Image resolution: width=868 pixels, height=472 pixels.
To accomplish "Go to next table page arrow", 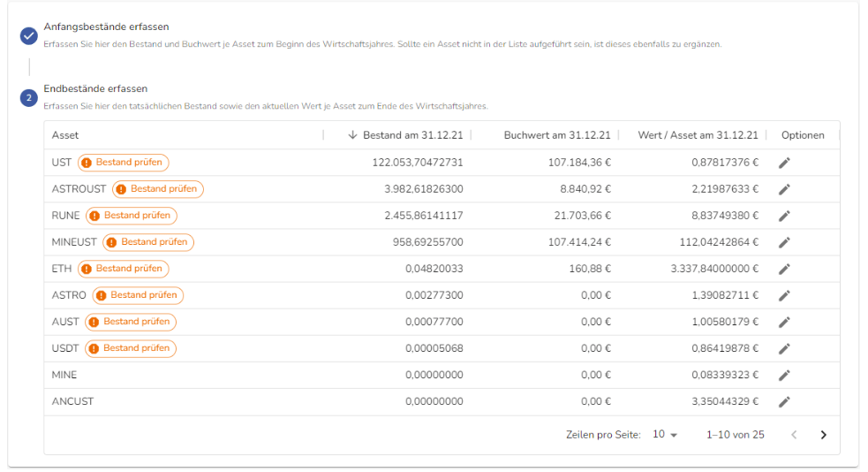I will click(823, 435).
